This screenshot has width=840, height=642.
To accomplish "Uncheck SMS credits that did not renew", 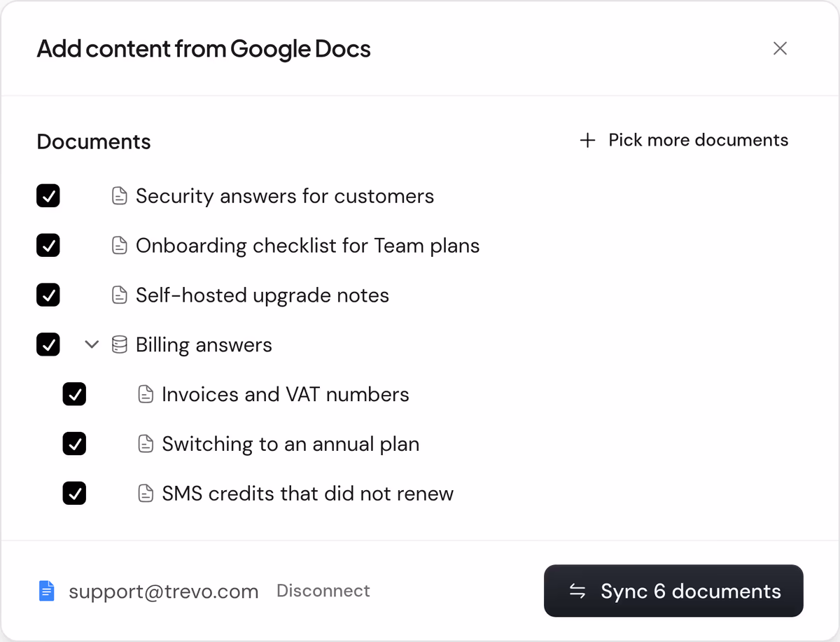I will click(x=74, y=494).
